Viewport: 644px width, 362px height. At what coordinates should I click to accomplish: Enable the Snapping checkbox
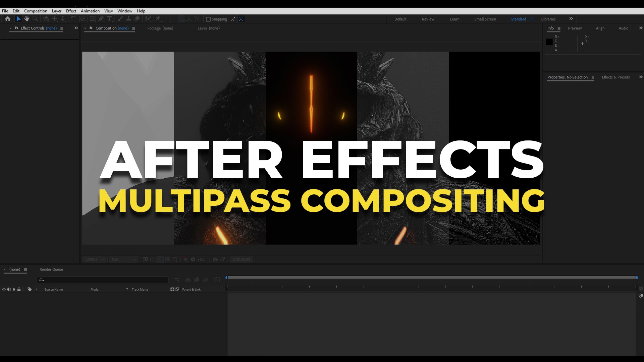208,19
